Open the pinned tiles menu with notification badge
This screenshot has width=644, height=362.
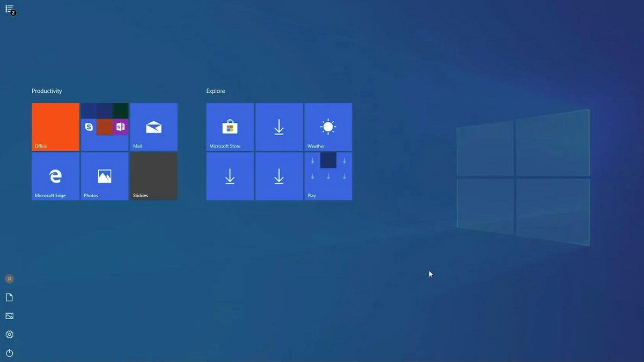point(9,8)
